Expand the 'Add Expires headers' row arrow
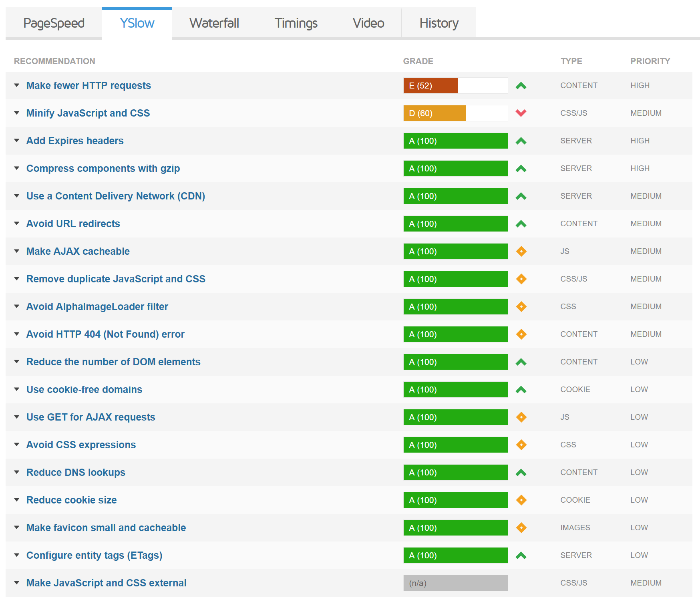Image resolution: width=700 pixels, height=604 pixels. (x=17, y=141)
